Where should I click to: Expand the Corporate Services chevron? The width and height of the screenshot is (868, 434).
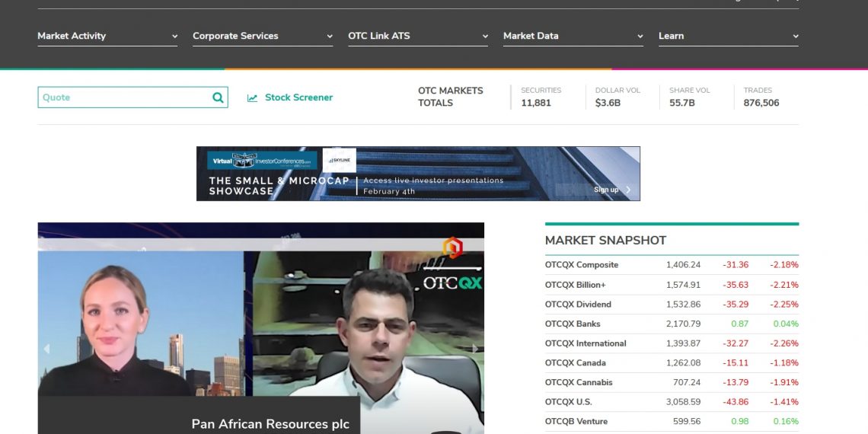[330, 37]
